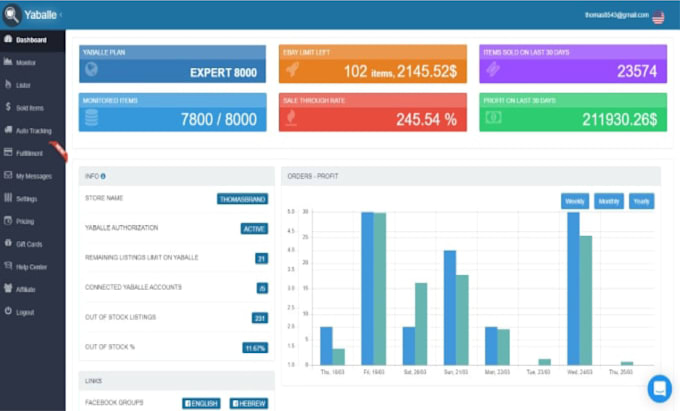This screenshot has width=680, height=411.
Task: Click the rocket icon in eBay Limit Left card
Action: [x=292, y=69]
